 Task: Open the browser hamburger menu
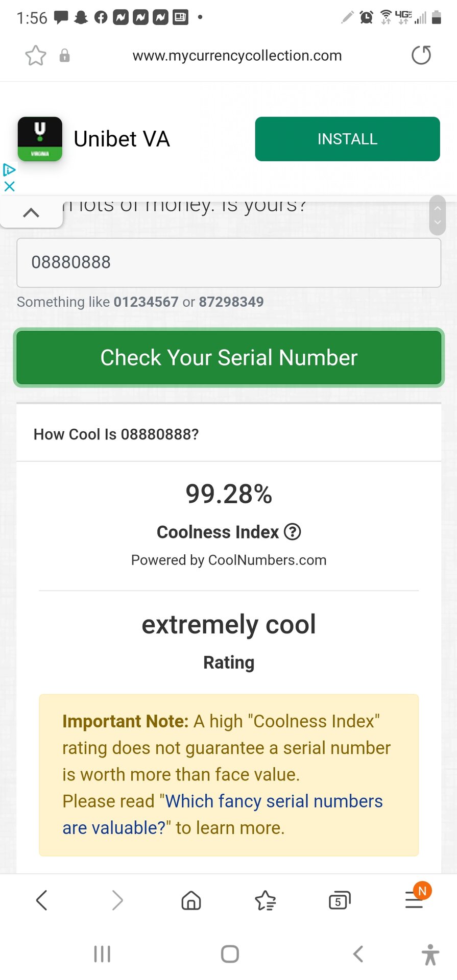(414, 900)
